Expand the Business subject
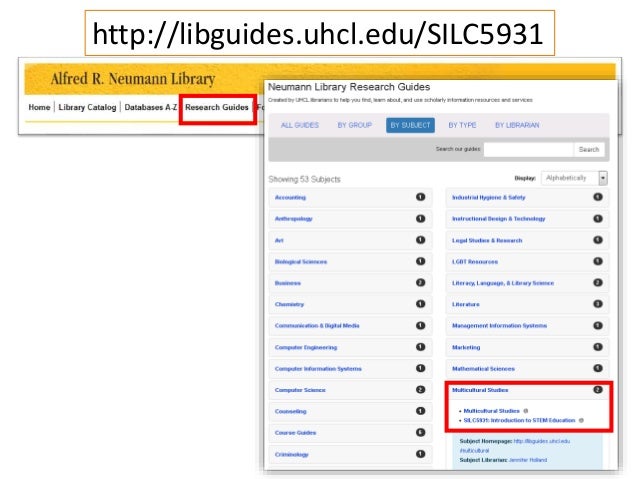Image resolution: width=638 pixels, height=479 pixels. (350, 283)
